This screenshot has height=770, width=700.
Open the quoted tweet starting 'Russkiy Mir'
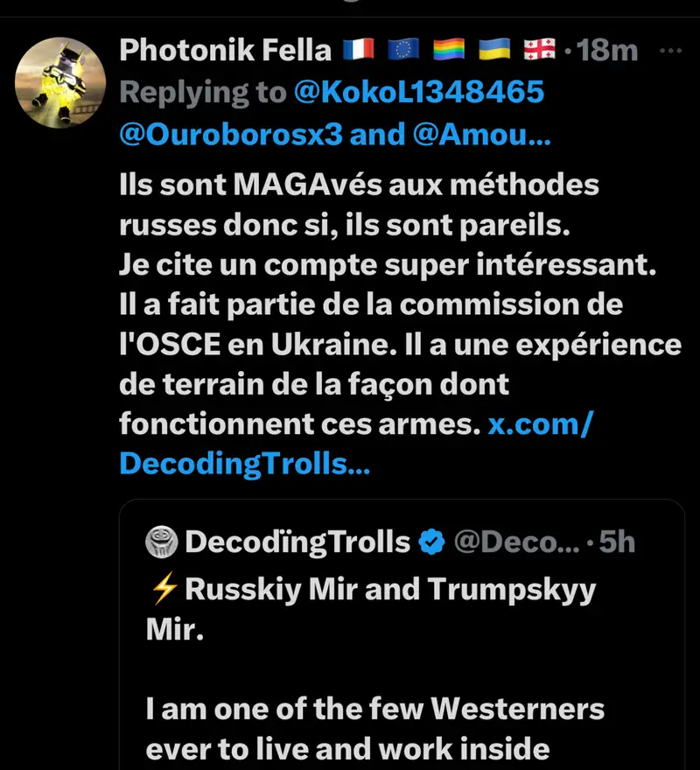(402, 665)
